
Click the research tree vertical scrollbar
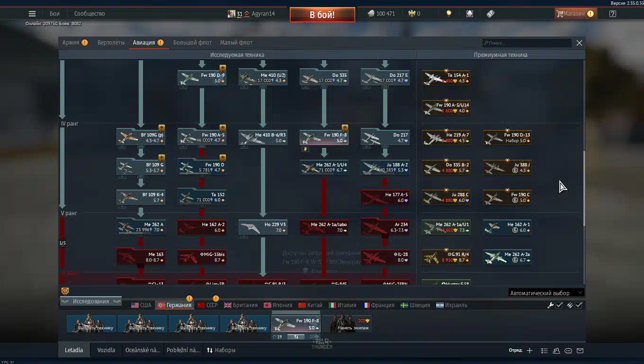coord(583,189)
